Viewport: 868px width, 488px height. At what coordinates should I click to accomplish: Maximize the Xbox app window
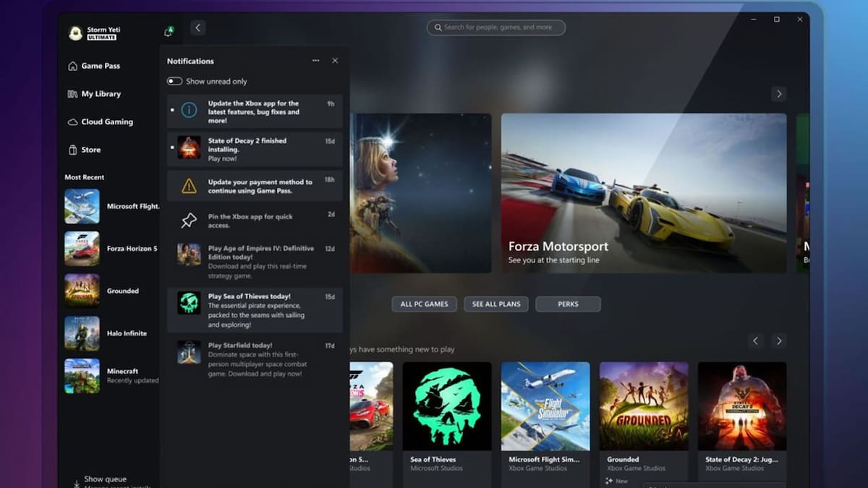click(x=777, y=20)
